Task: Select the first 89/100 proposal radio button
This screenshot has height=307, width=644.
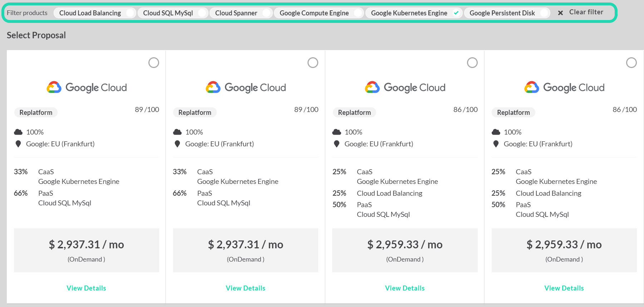Action: coord(154,63)
